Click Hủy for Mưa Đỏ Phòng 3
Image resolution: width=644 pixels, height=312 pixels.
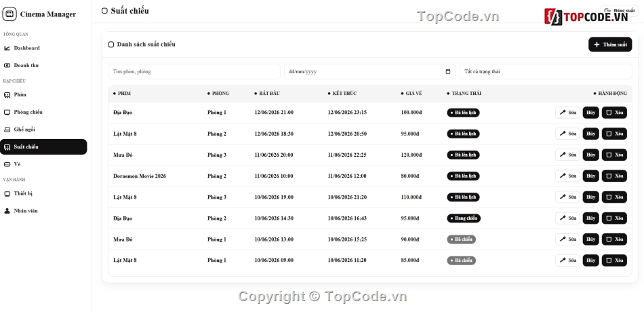(590, 155)
